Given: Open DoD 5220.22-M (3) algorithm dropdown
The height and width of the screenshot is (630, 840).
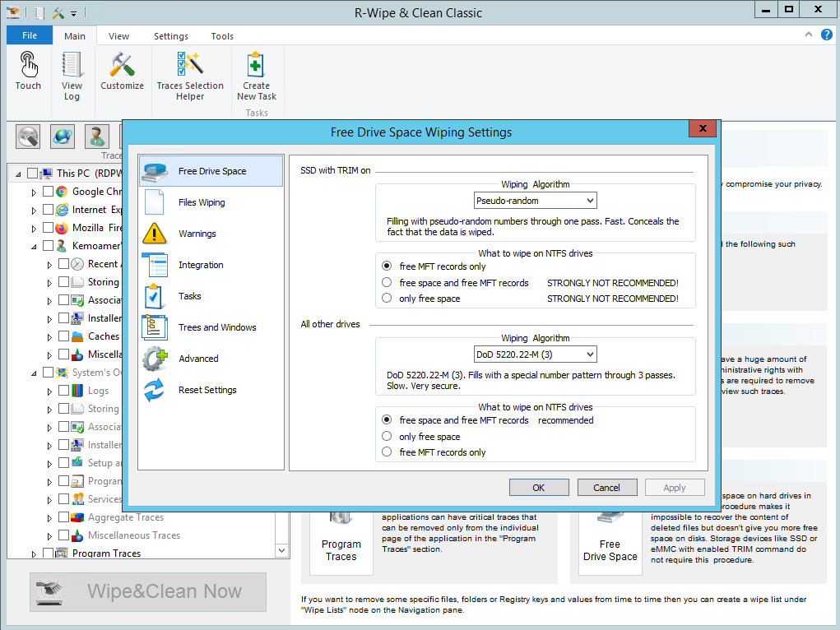Looking at the screenshot, I should [x=535, y=354].
